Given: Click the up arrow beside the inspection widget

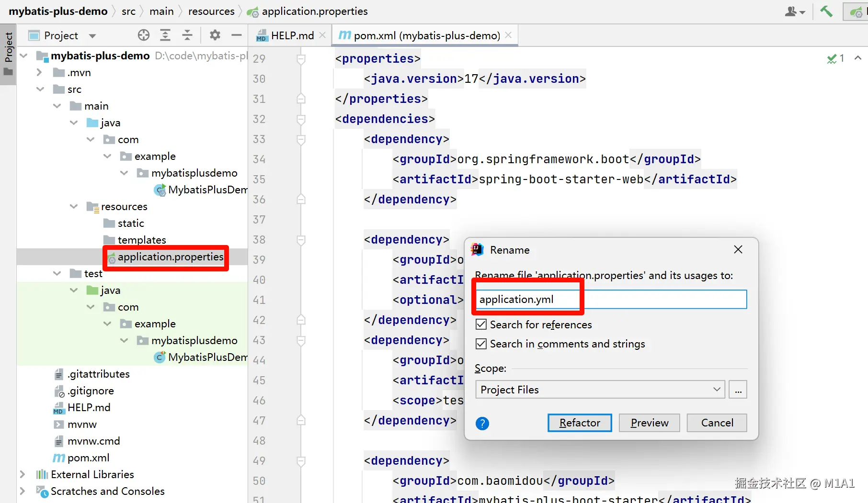Looking at the screenshot, I should click(858, 58).
